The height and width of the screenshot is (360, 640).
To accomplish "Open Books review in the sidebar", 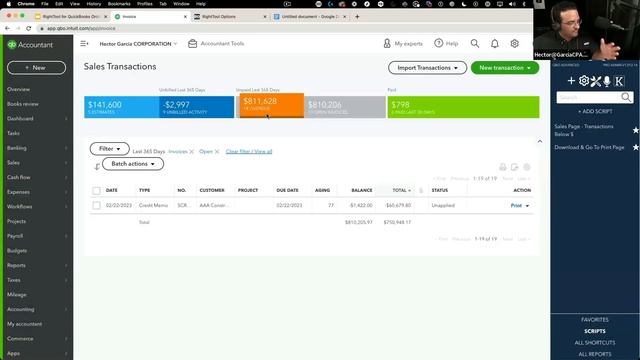I will pos(23,104).
